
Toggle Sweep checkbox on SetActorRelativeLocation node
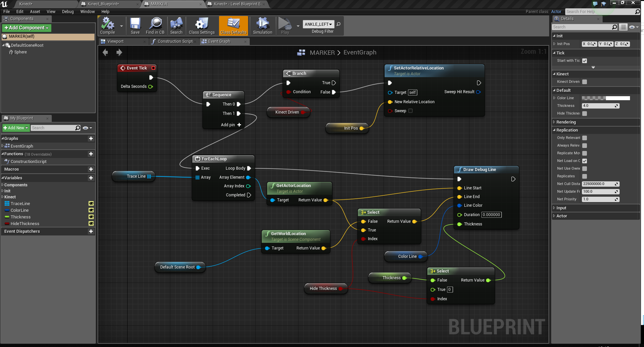click(x=411, y=111)
